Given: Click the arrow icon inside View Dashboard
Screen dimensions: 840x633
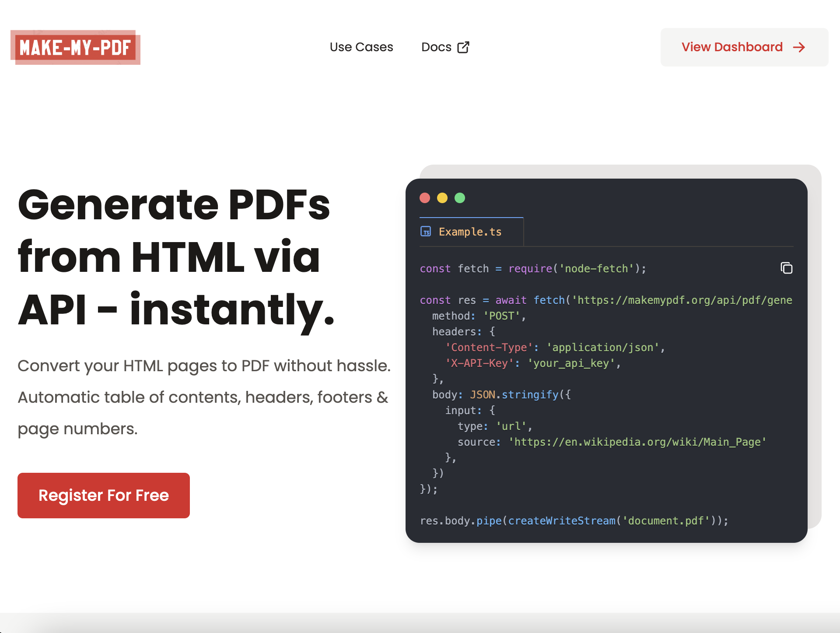Looking at the screenshot, I should click(x=800, y=47).
